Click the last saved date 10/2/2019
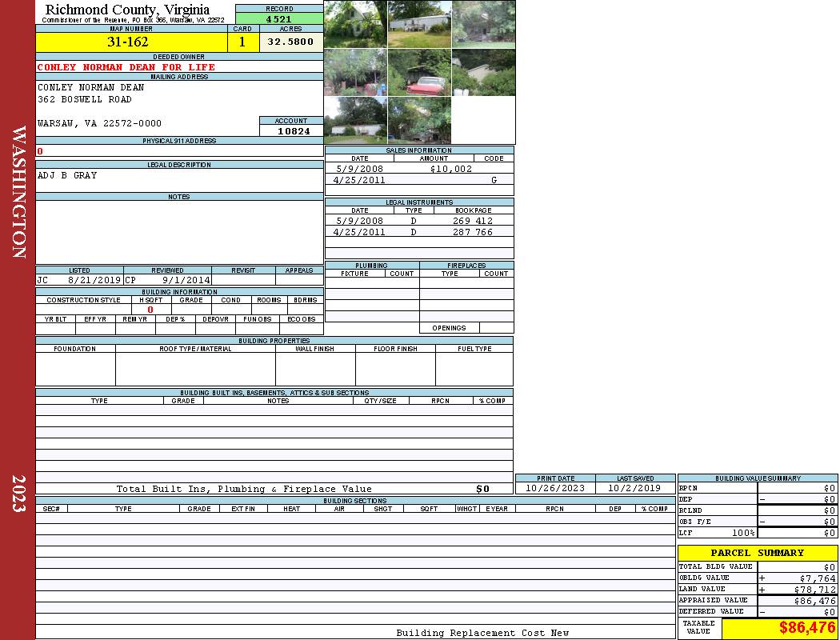The height and width of the screenshot is (640, 840). click(x=634, y=488)
